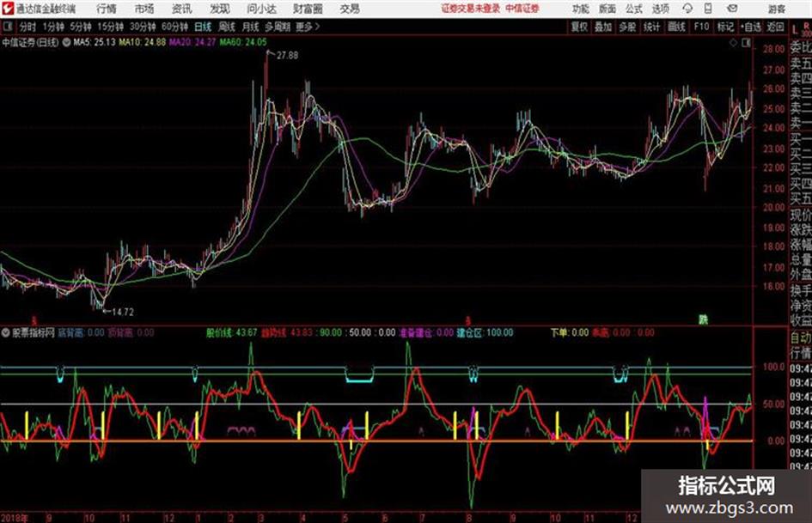Switch to the 5分钟 period tab
The height and width of the screenshot is (523, 812).
pyautogui.click(x=81, y=27)
